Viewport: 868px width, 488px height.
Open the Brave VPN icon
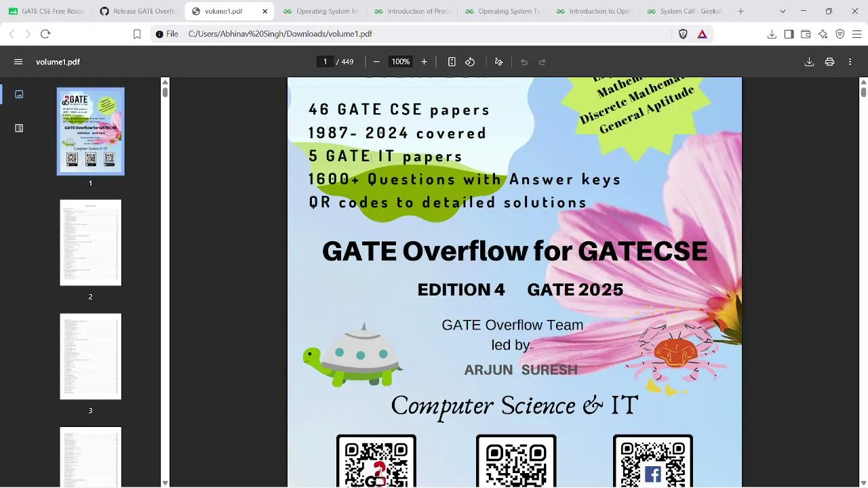840,34
